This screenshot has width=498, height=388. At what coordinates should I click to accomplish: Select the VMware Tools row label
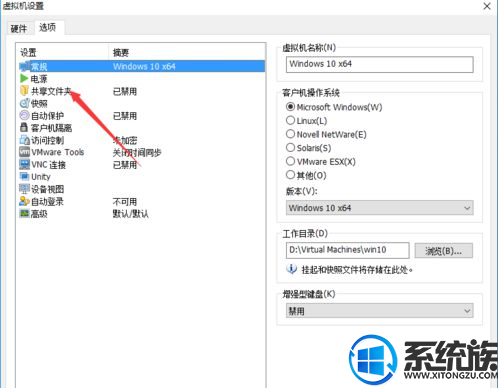[x=57, y=152]
